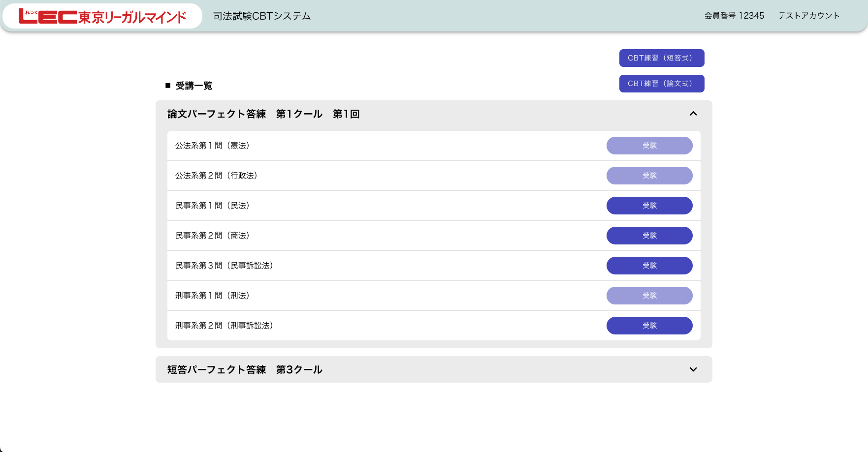This screenshot has height=452, width=868.
Task: Click the テストアカウント account name
Action: 808,16
